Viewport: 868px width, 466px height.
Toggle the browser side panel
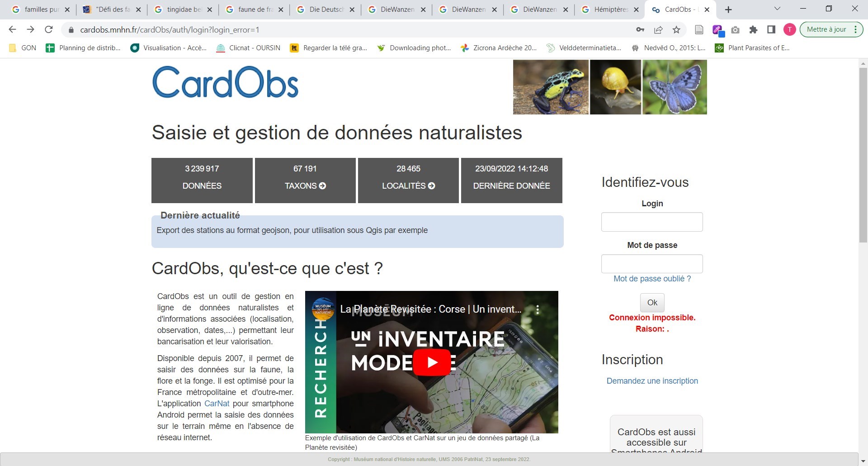click(x=771, y=29)
